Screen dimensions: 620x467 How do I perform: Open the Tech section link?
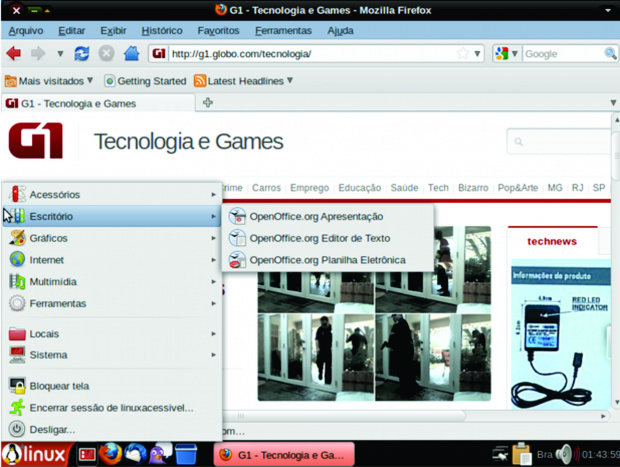(438, 188)
